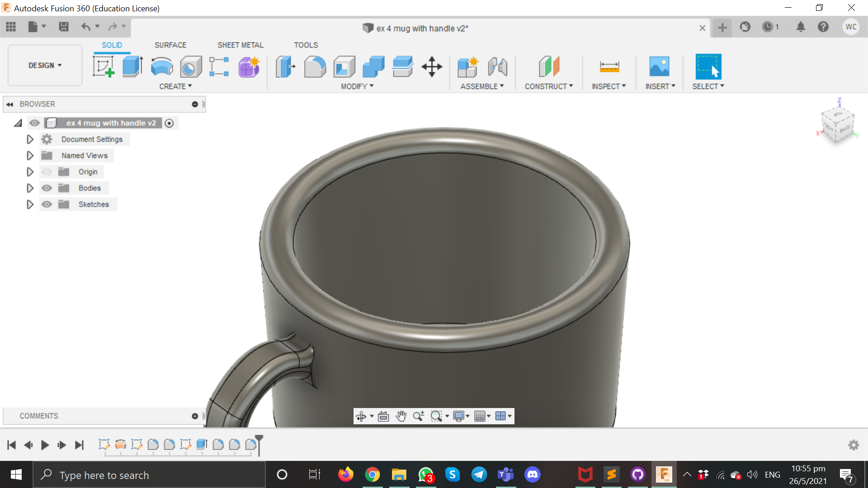Open the WC user account menu
868x488 pixels.
click(x=851, y=27)
